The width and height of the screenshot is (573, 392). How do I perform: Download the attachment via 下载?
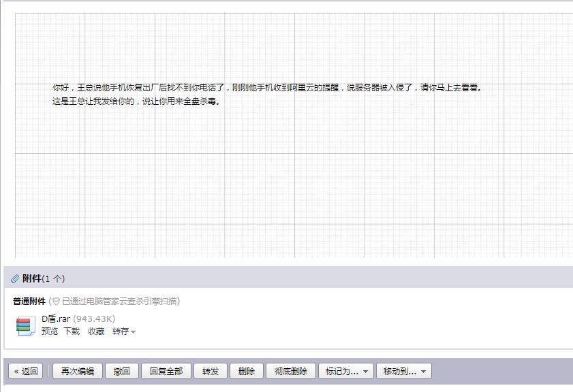pyautogui.click(x=72, y=331)
